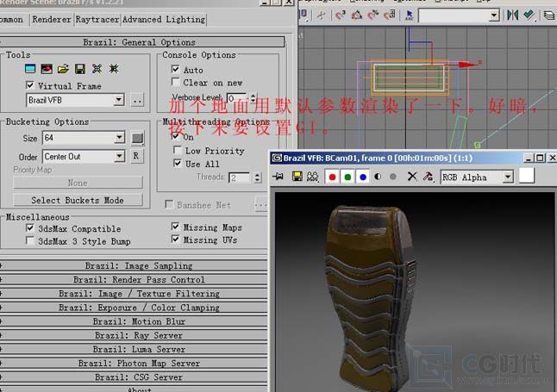
Task: Click the mirror tool icon in main toolbar
Action: point(513,15)
